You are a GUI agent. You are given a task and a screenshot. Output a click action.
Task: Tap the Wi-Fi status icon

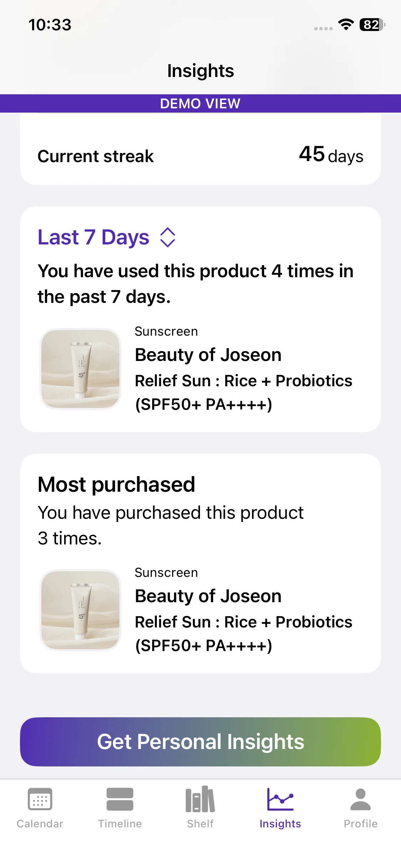point(346,25)
